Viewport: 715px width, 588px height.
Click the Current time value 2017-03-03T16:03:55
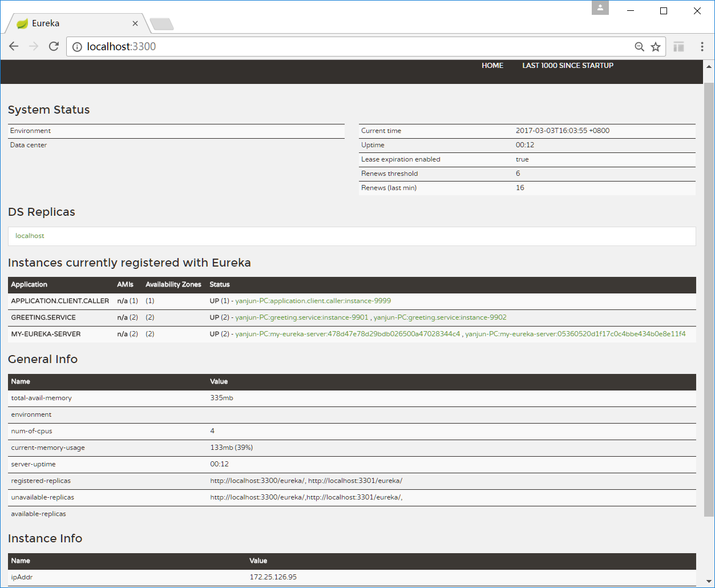pyautogui.click(x=563, y=131)
